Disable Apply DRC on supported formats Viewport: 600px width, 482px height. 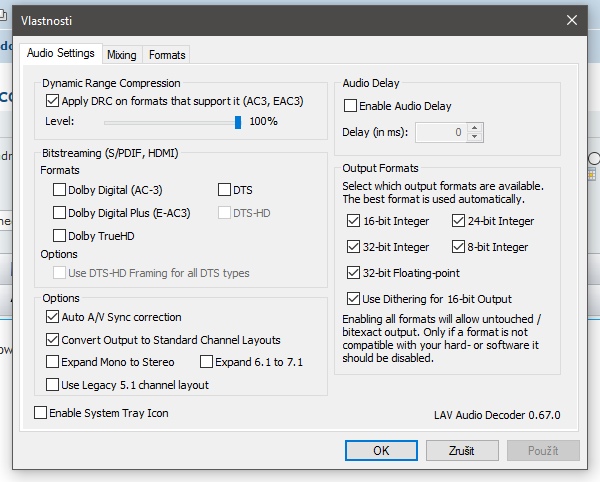[53, 101]
